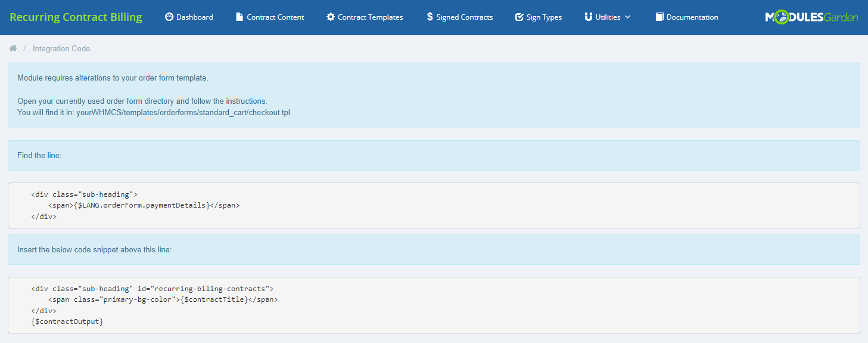Open the Documentation page
Screen dimensions: 868x343
point(687,17)
